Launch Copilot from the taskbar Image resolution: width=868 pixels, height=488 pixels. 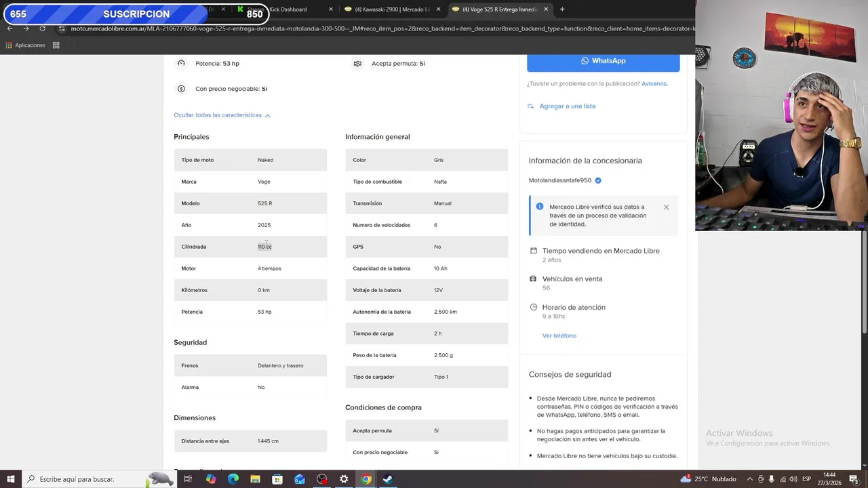[x=211, y=479]
